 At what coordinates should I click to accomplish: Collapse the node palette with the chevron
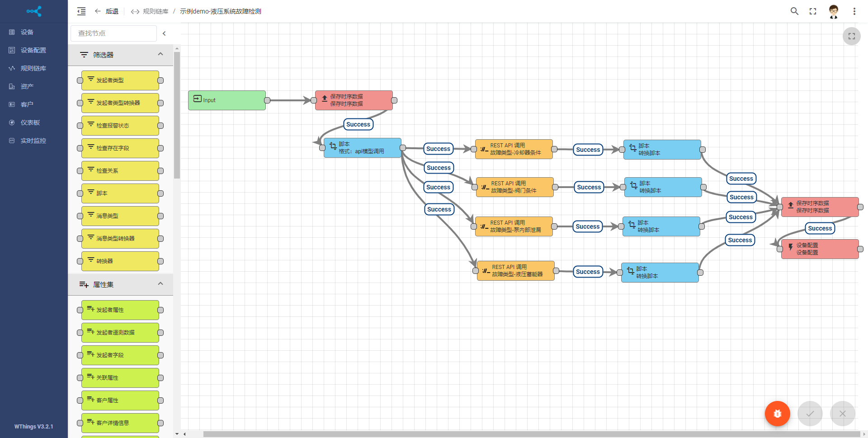(164, 33)
